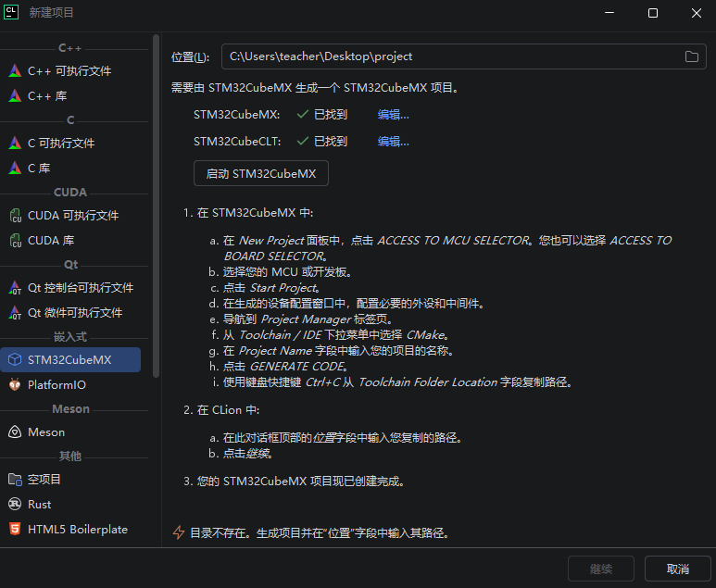Click the 空项目 label text

coord(44,480)
